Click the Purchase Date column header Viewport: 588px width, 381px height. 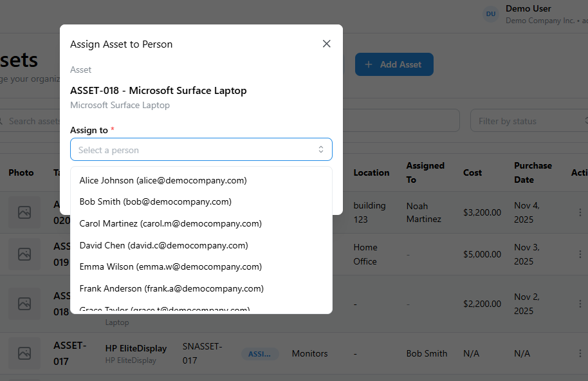pos(533,172)
